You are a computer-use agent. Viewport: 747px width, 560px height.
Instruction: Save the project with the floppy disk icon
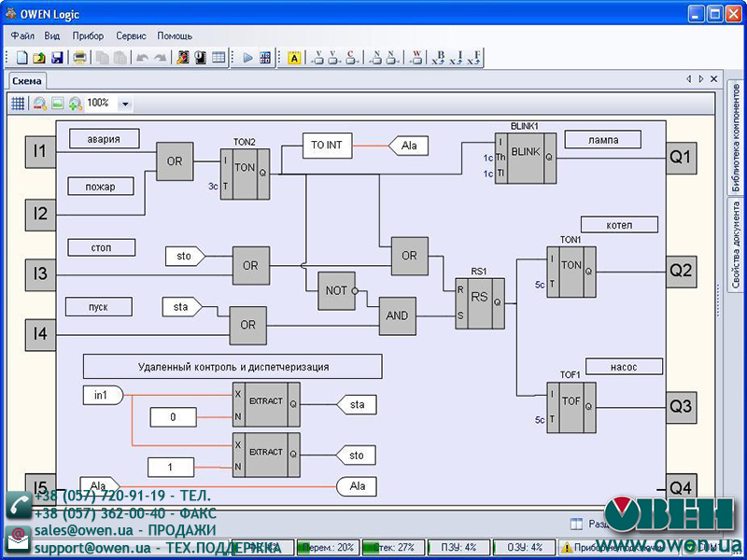[57, 58]
